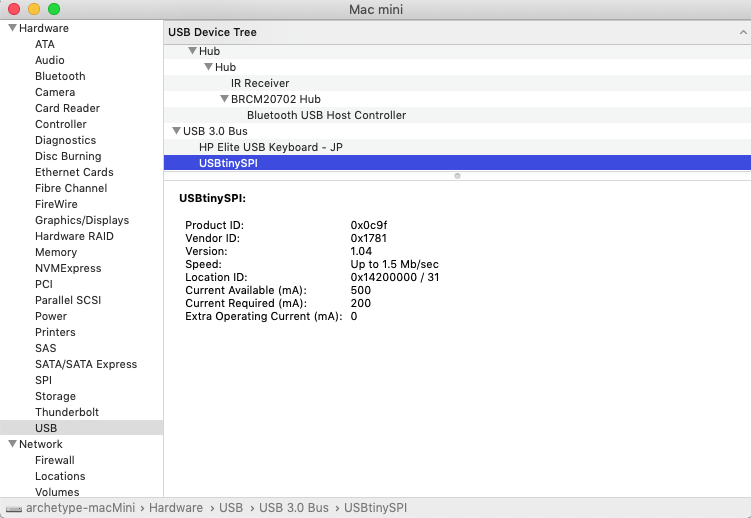Viewport: 751px width, 518px height.
Task: Select the IR Receiver device
Action: click(x=260, y=83)
